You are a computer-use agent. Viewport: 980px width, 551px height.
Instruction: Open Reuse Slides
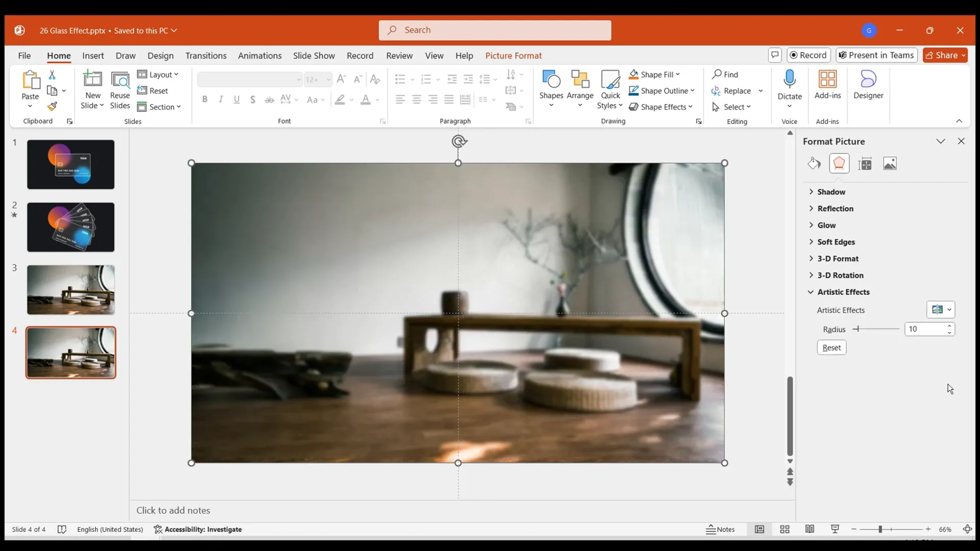(x=120, y=90)
